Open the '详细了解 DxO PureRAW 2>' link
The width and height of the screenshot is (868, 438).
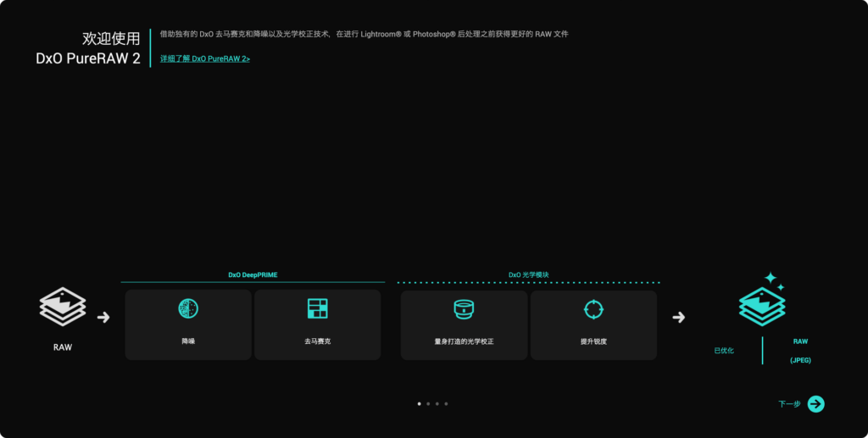[x=205, y=58]
